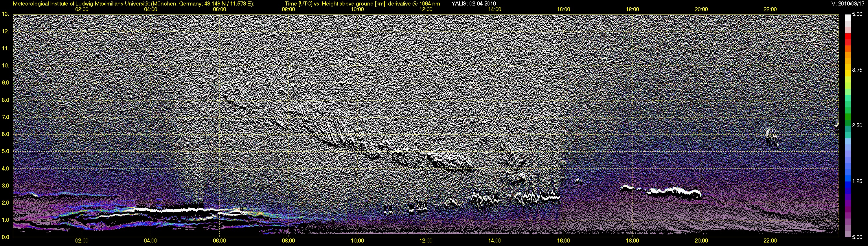
Task: Click the '3.0' height axis label
Action: [5, 186]
